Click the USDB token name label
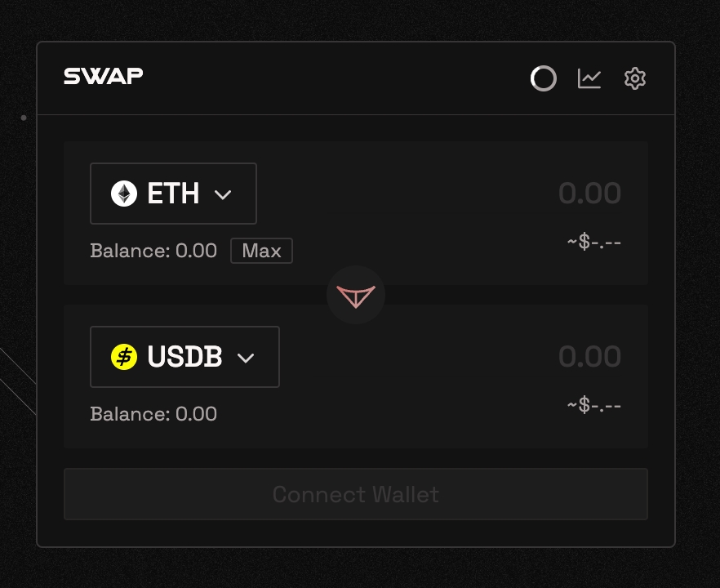 coord(184,357)
